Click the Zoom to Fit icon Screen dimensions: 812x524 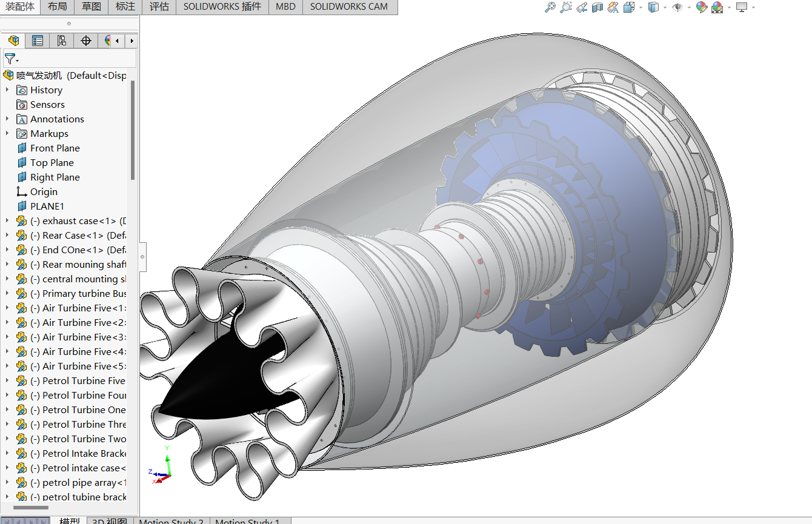(x=550, y=7)
